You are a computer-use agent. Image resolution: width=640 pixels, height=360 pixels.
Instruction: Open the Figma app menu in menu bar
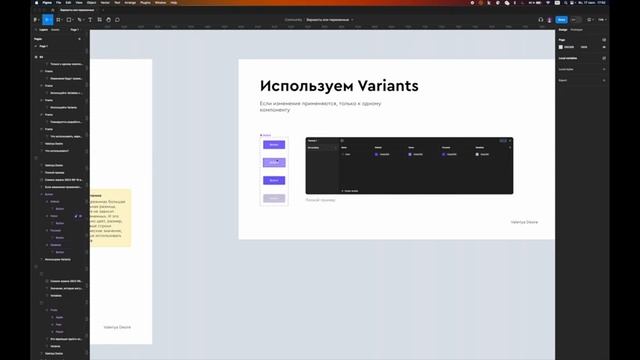click(47, 2)
